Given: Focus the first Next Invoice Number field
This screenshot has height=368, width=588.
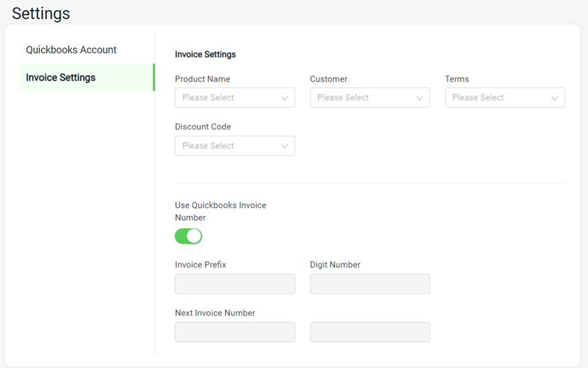Looking at the screenshot, I should tap(235, 332).
